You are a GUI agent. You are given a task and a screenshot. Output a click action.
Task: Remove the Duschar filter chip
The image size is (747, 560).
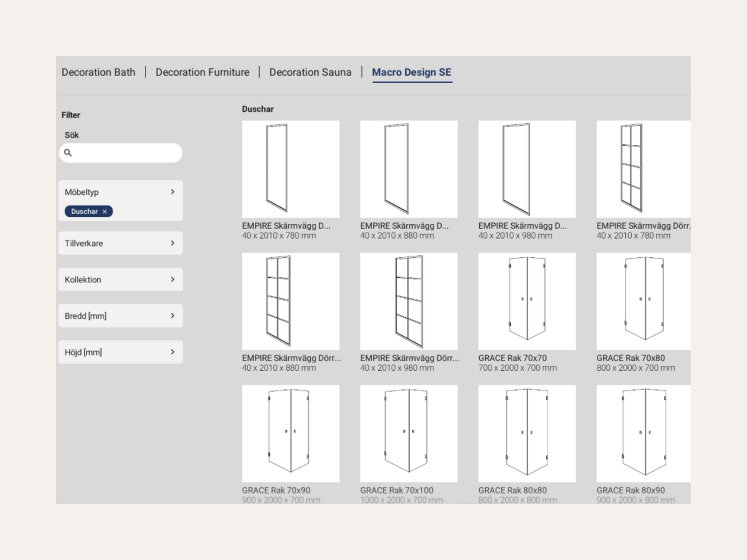tap(105, 211)
